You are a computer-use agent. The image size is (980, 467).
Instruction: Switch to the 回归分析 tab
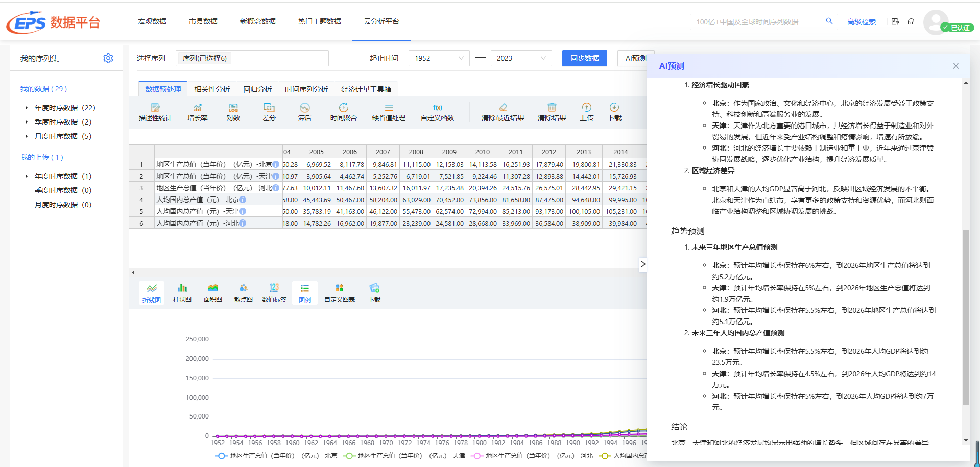click(x=257, y=89)
